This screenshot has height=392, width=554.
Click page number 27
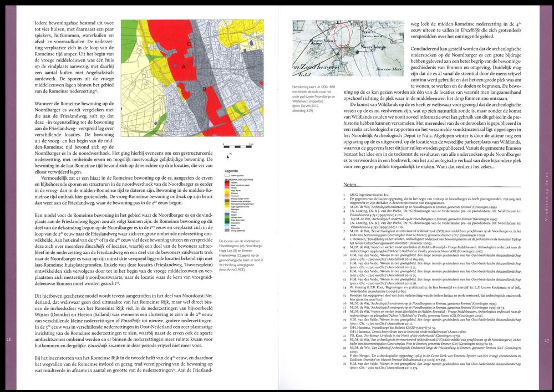pos(547,341)
